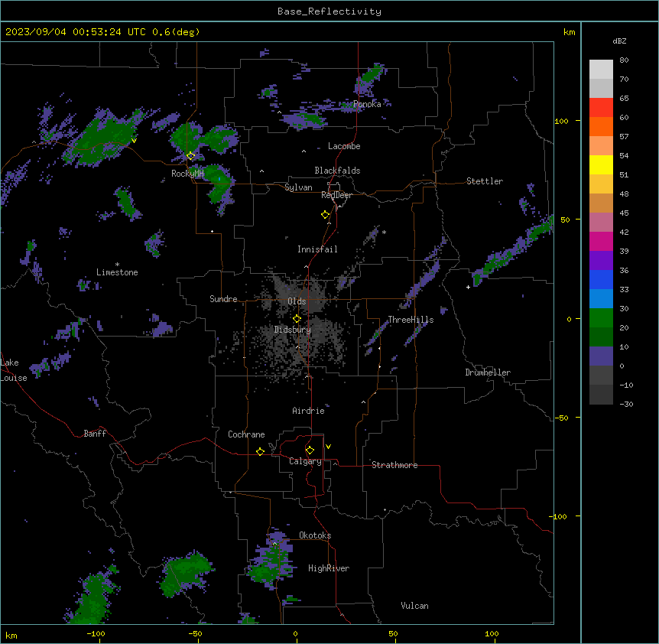Image resolution: width=659 pixels, height=644 pixels.
Task: Click the yellow diamond marker at RockyMH
Action: (x=191, y=156)
